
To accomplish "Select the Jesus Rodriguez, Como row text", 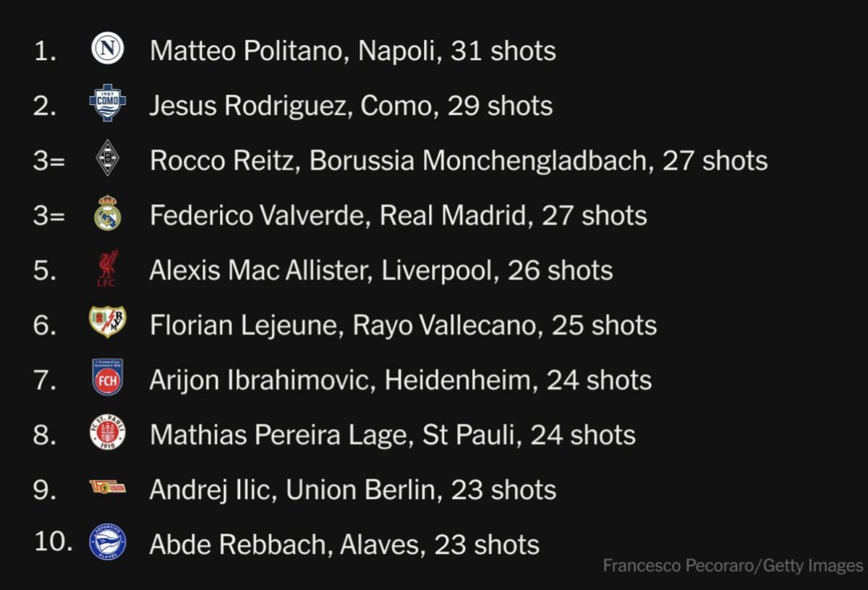I will (351, 106).
